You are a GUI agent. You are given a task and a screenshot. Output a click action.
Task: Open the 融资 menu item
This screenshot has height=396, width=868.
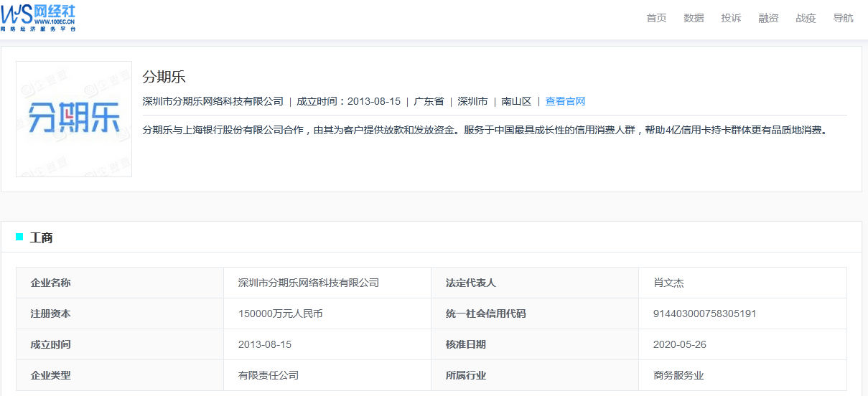click(768, 18)
